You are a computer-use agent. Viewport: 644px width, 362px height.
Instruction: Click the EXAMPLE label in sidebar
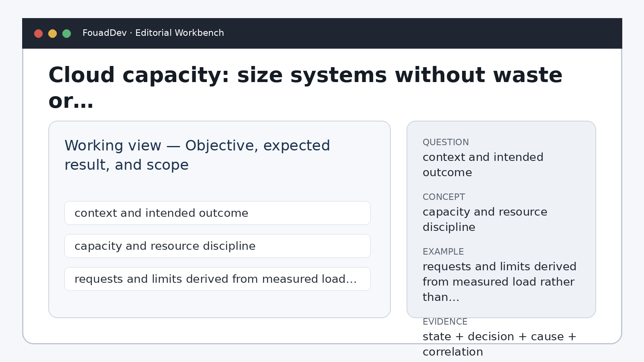(443, 252)
